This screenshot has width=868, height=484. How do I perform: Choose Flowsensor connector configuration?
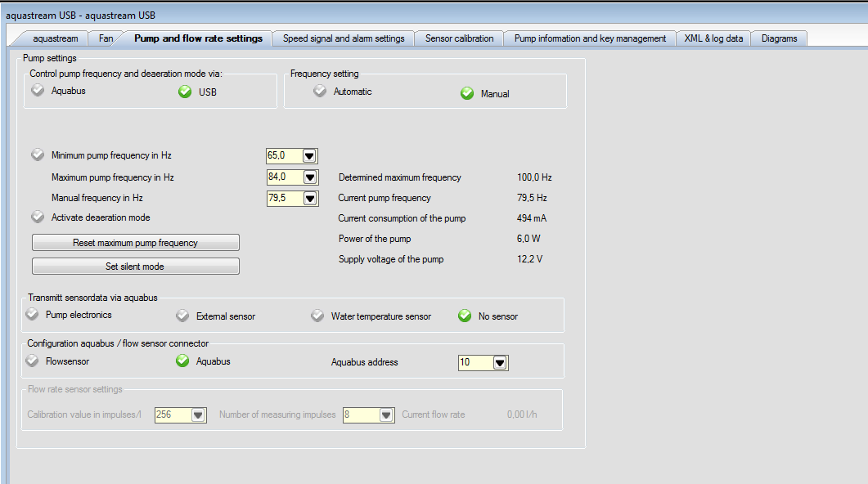(x=32, y=361)
